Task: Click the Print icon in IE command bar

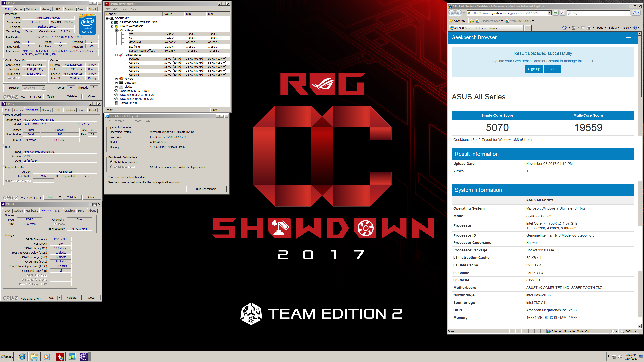Action: pos(589,28)
